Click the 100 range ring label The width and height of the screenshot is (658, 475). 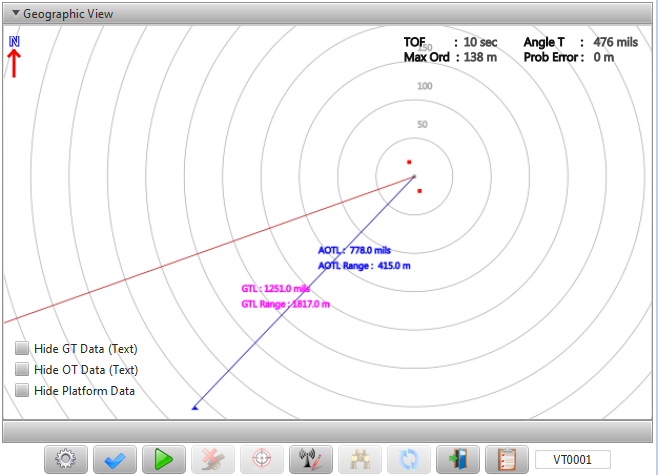point(425,86)
